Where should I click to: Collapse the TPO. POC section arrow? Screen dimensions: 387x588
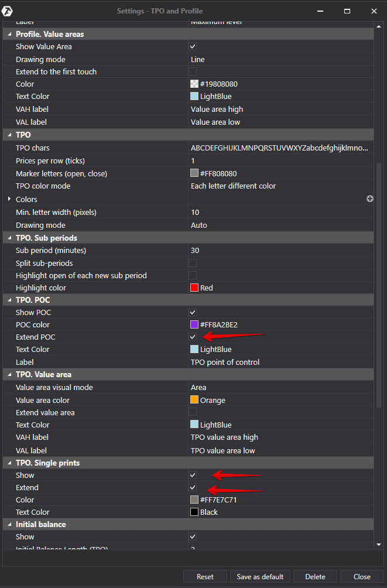point(9,300)
